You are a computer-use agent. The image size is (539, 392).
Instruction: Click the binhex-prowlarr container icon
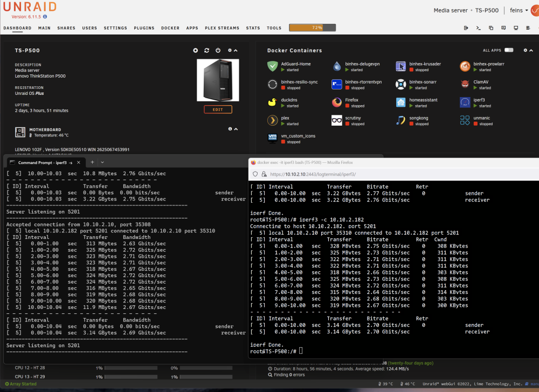click(465, 66)
